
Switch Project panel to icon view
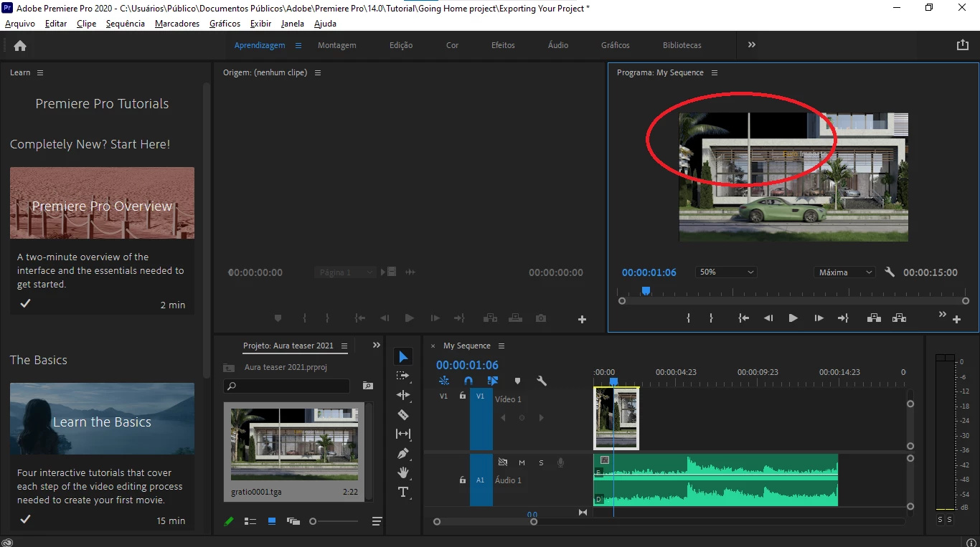click(x=272, y=521)
